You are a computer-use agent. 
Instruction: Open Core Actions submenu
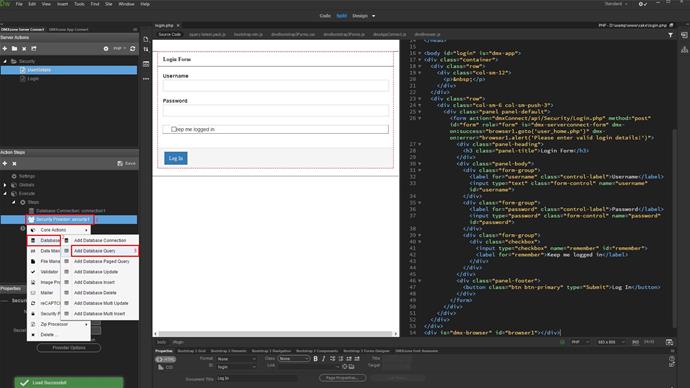(x=59, y=230)
